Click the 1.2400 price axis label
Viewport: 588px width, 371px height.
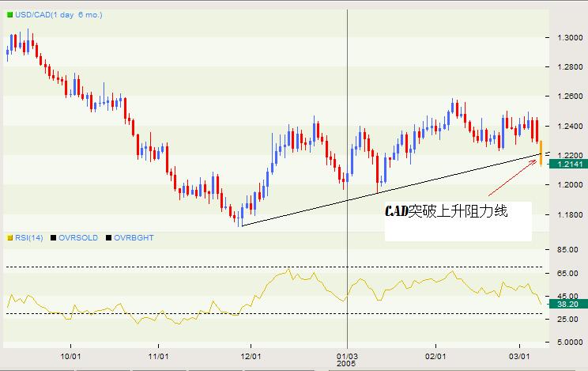coord(570,126)
